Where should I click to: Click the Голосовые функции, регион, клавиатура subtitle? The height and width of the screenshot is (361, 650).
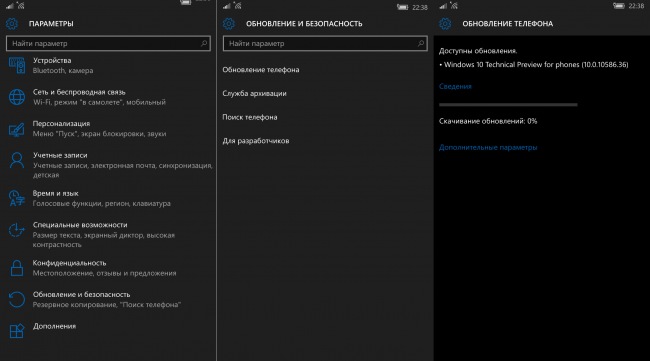click(x=102, y=204)
